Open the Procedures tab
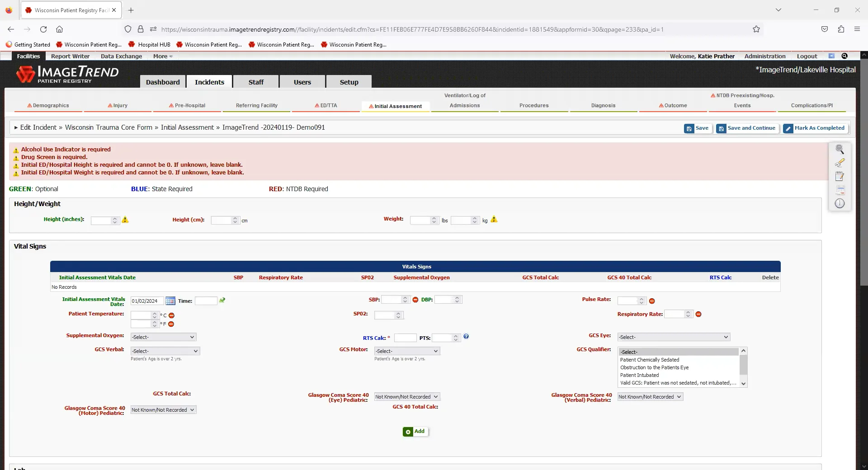This screenshot has width=868, height=470. (x=534, y=105)
